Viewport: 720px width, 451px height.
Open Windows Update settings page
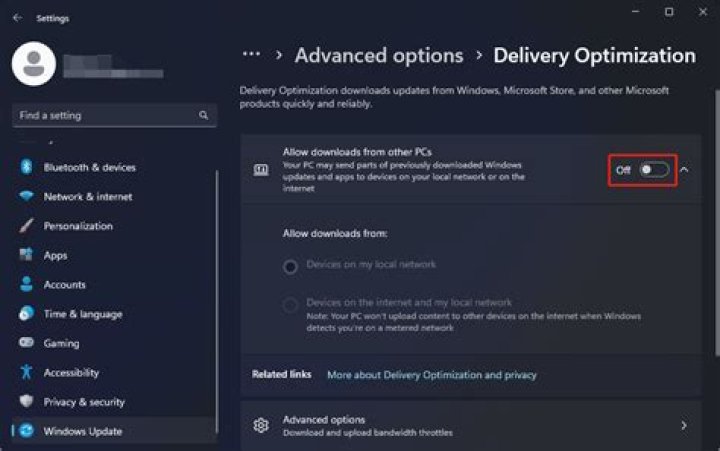pos(83,431)
